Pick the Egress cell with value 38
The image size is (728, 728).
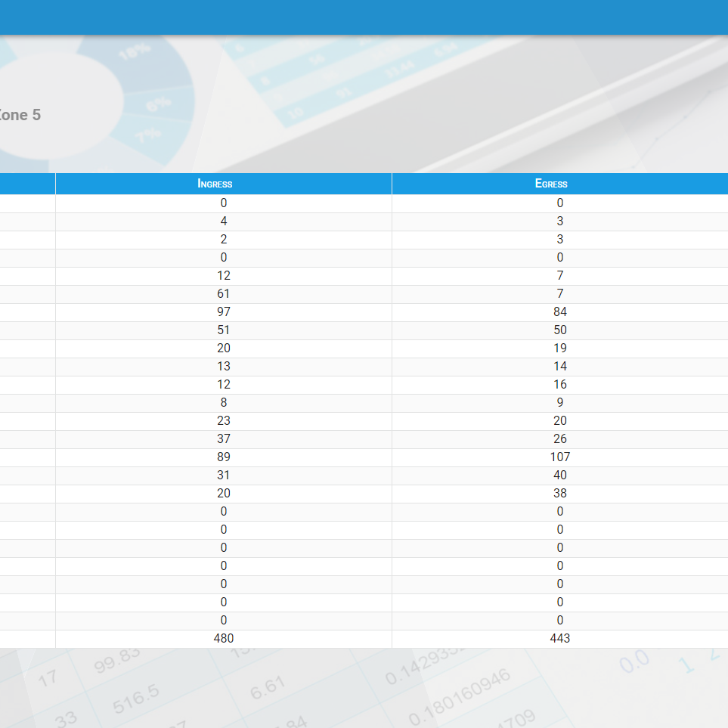tap(559, 493)
